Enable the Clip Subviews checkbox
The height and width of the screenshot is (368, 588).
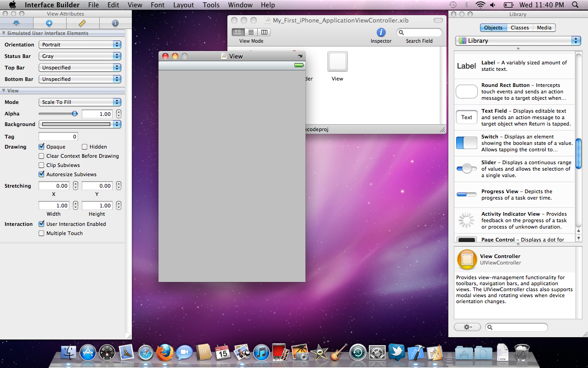pyautogui.click(x=42, y=165)
